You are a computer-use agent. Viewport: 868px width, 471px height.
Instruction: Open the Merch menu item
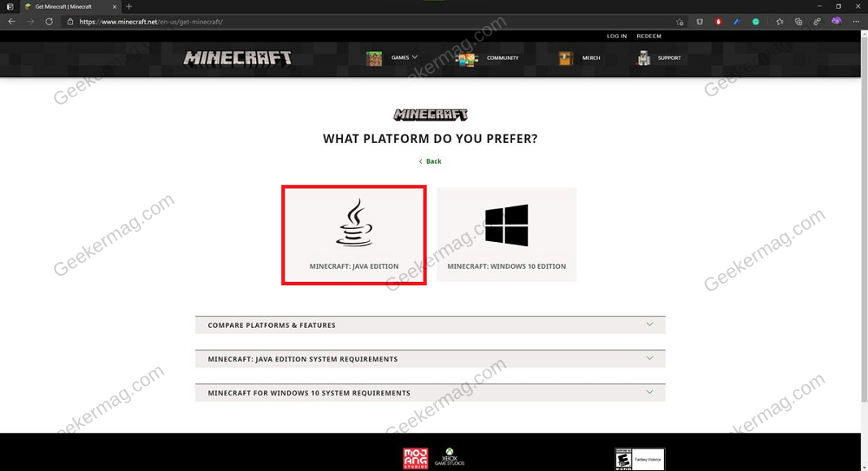point(591,57)
